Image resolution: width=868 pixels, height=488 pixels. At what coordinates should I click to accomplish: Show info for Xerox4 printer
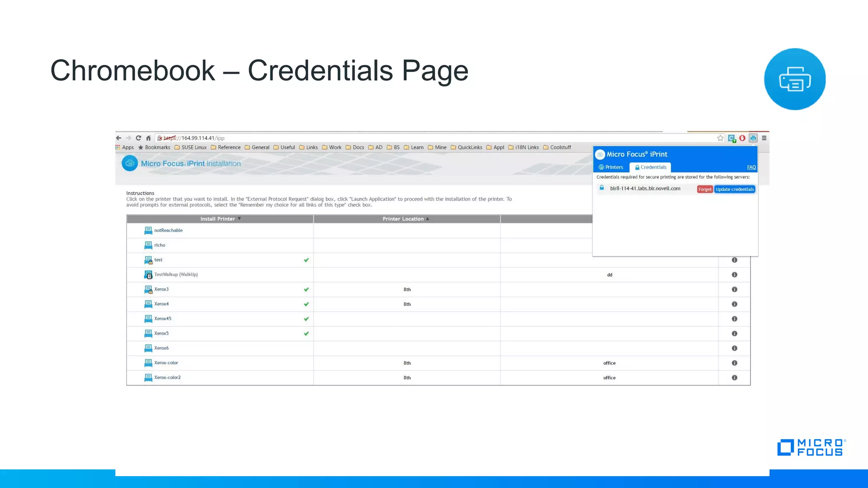(x=734, y=304)
